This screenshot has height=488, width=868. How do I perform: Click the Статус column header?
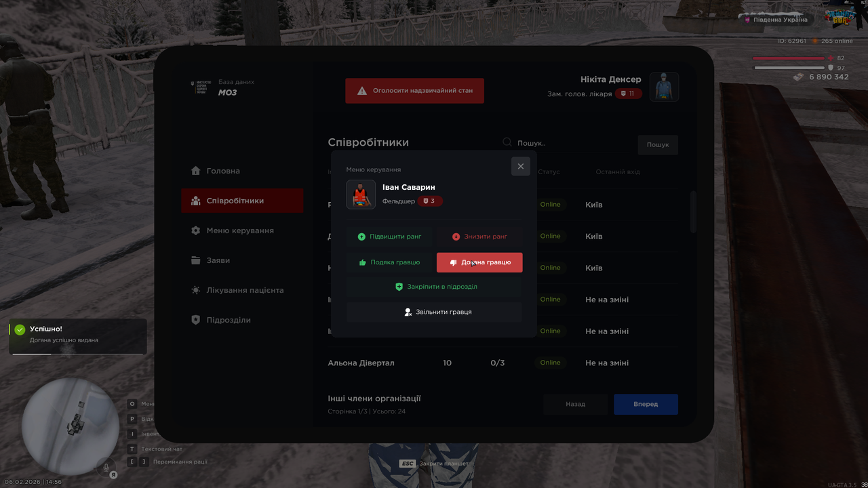pos(549,172)
